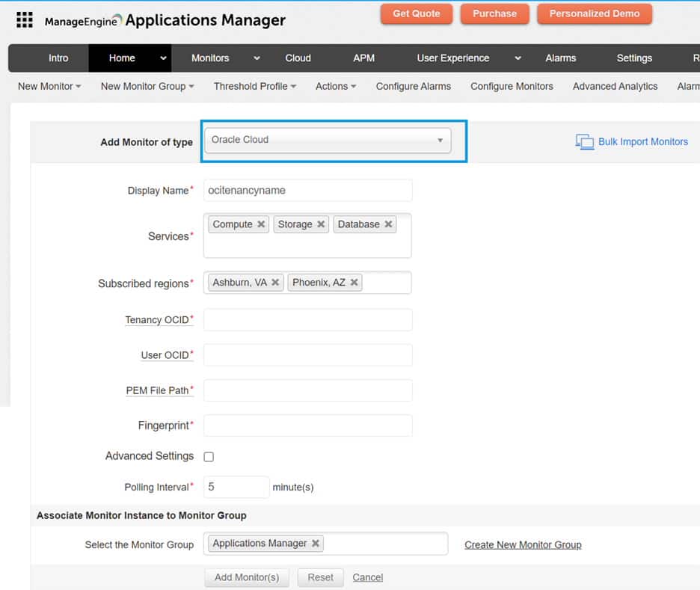Click the Personalized Demo button

(x=595, y=13)
